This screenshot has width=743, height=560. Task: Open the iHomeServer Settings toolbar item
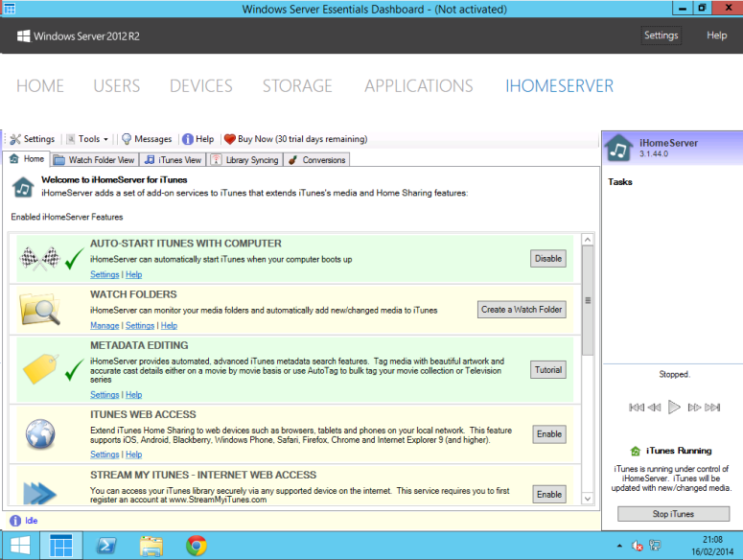pos(33,139)
